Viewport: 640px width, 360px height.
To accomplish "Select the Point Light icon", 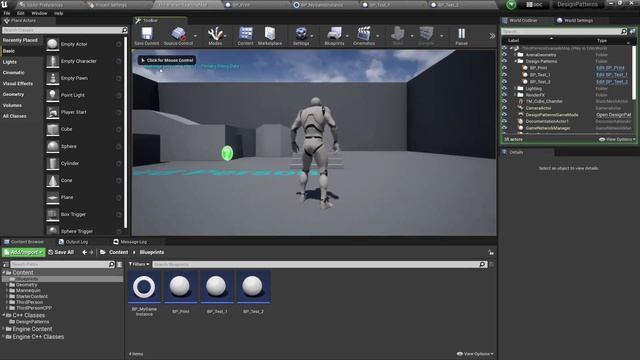I will pyautogui.click(x=52, y=95).
